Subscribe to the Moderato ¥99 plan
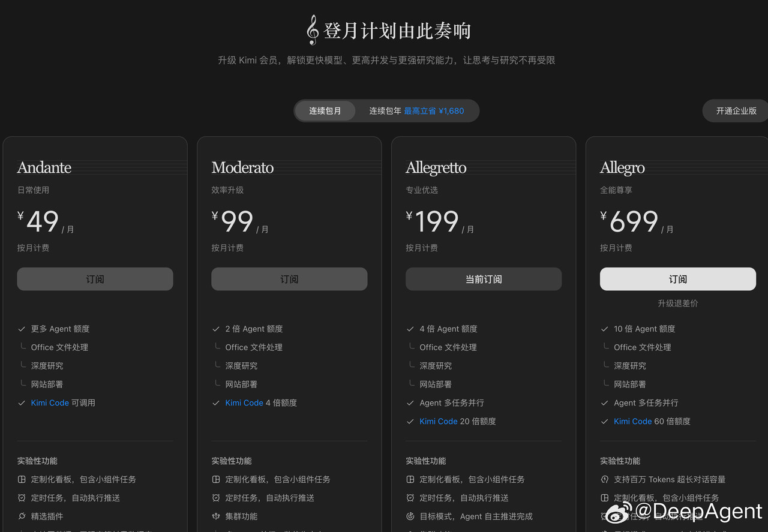Viewport: 768px width, 532px height. pyautogui.click(x=289, y=279)
